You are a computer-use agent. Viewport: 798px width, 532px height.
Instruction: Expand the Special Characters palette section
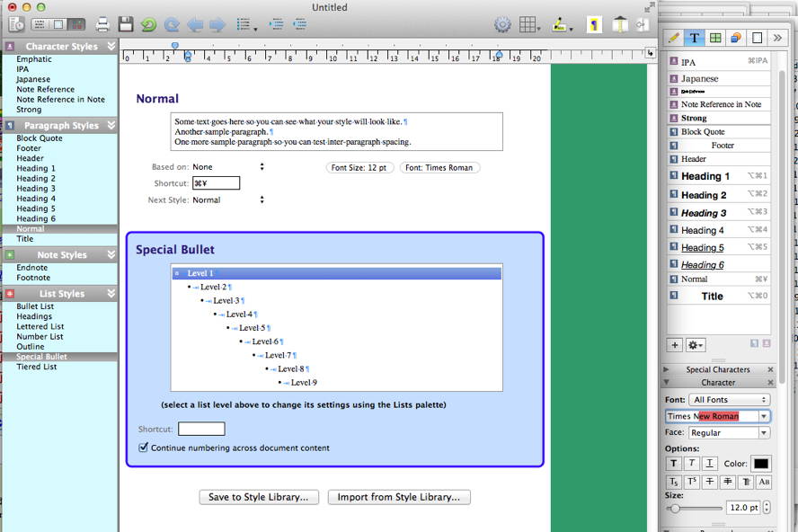[x=666, y=369]
